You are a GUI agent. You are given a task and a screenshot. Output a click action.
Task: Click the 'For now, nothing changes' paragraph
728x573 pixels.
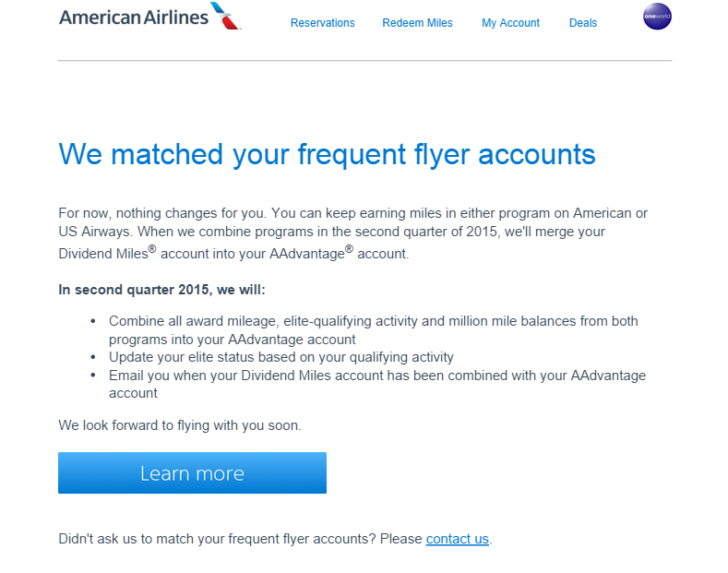tap(353, 233)
